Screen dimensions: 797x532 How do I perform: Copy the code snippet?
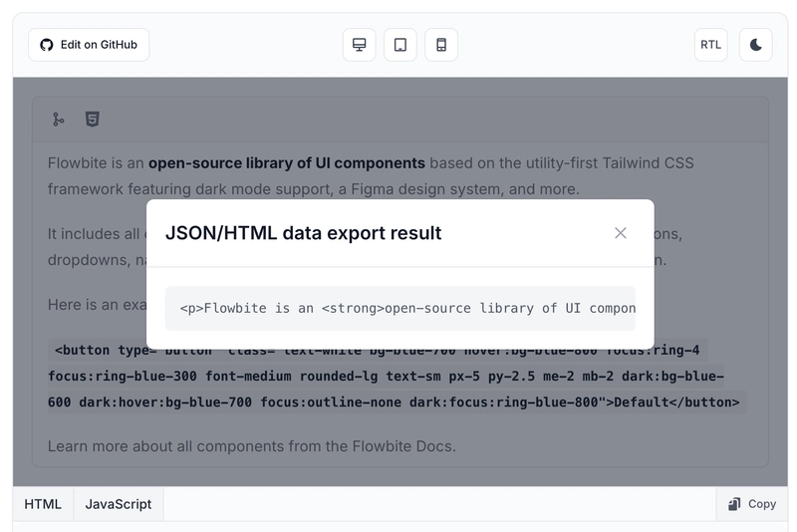click(x=752, y=504)
